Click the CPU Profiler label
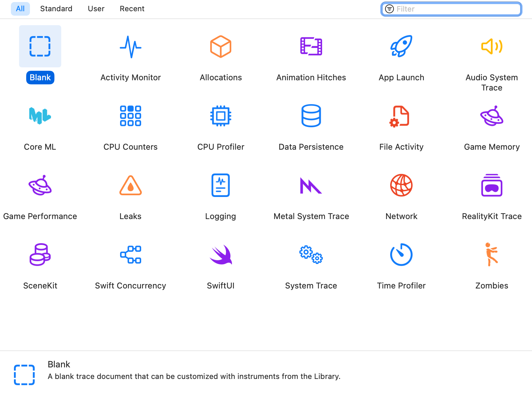This screenshot has width=532, height=398. (221, 147)
